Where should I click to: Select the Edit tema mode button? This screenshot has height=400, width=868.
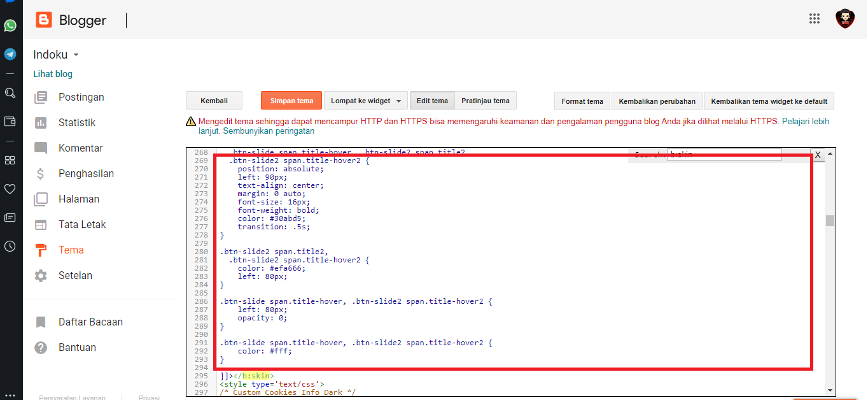coord(432,101)
